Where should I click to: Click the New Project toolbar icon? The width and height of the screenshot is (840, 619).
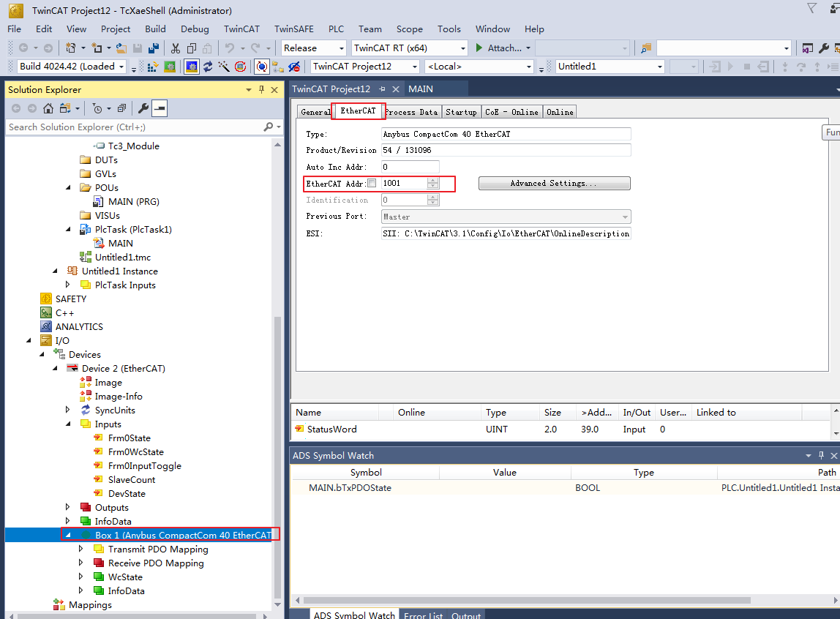pyautogui.click(x=70, y=48)
